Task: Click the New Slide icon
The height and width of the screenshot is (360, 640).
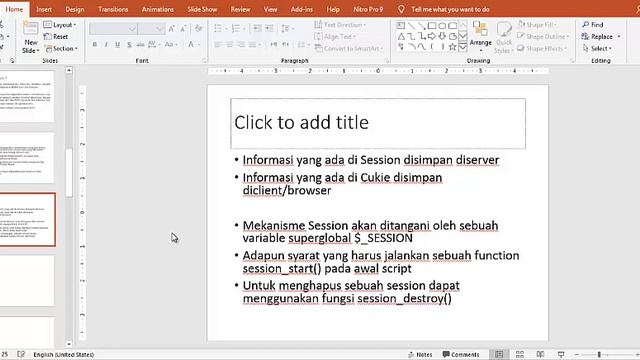Action: 31,29
